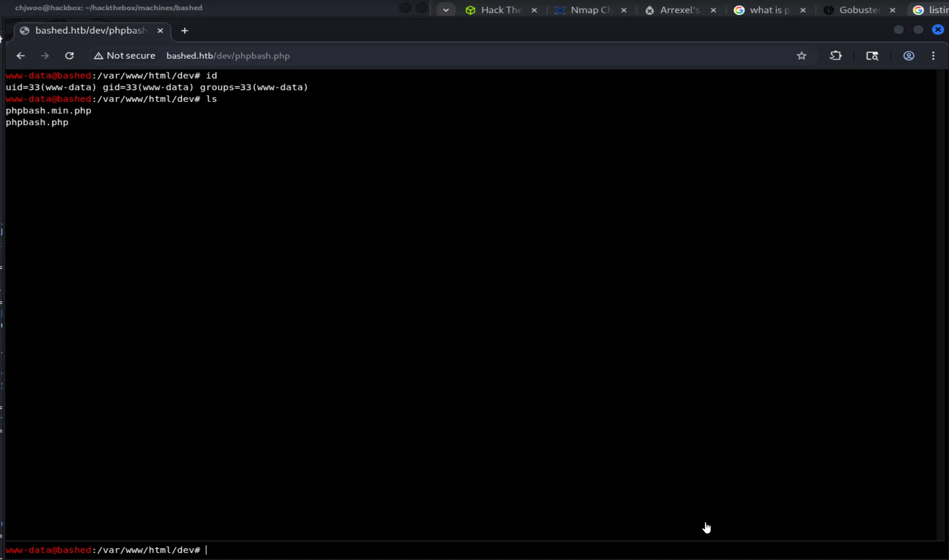Close the 'what is p' tab

pos(803,10)
